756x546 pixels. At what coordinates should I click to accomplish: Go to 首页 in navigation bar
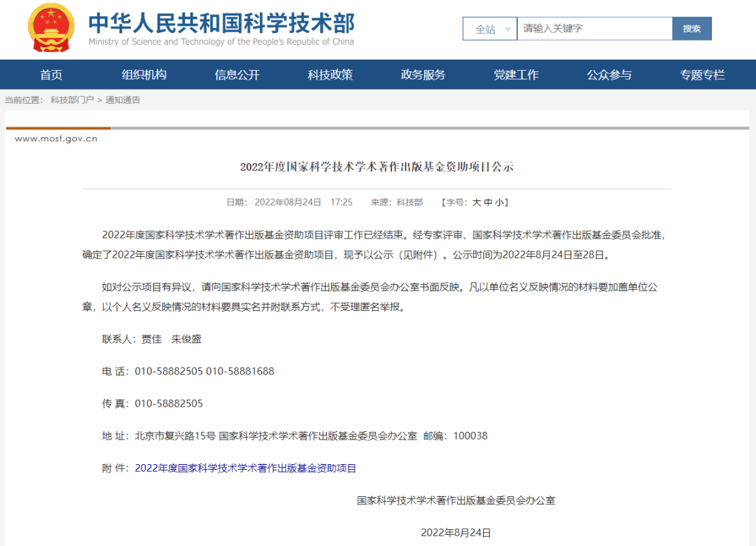pyautogui.click(x=51, y=75)
